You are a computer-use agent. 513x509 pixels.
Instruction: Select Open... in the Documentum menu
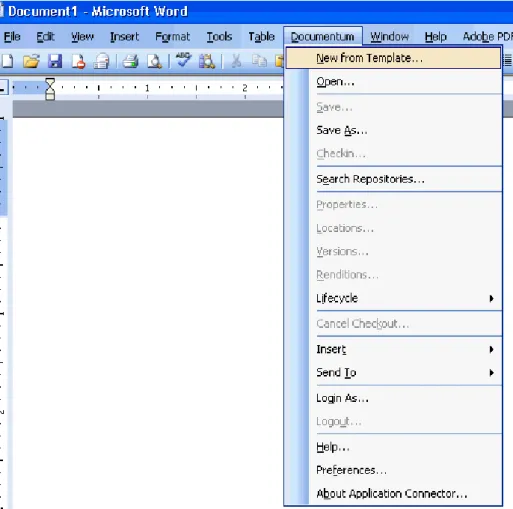point(393,82)
